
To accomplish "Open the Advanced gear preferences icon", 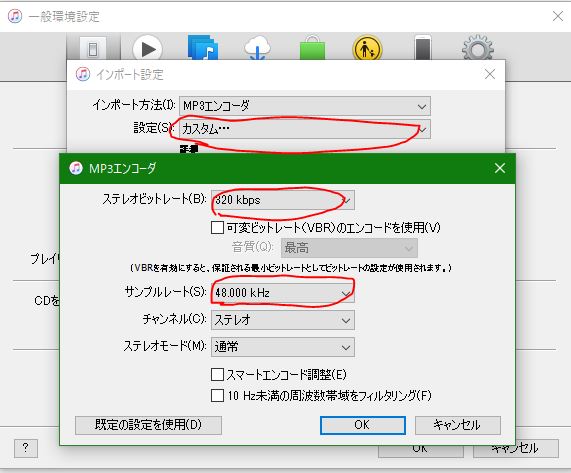I will 478,48.
